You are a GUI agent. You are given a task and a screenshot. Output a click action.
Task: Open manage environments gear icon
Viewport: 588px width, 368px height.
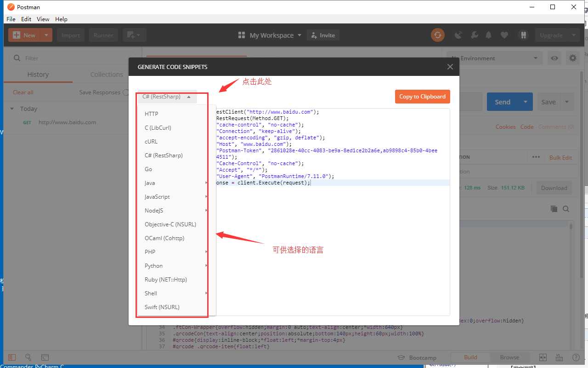572,58
